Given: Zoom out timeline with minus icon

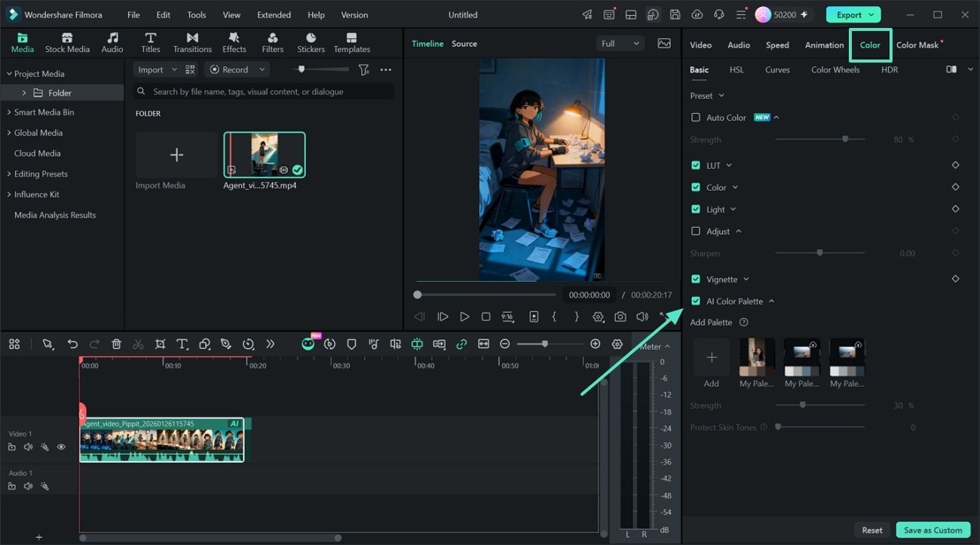Looking at the screenshot, I should click(x=505, y=344).
